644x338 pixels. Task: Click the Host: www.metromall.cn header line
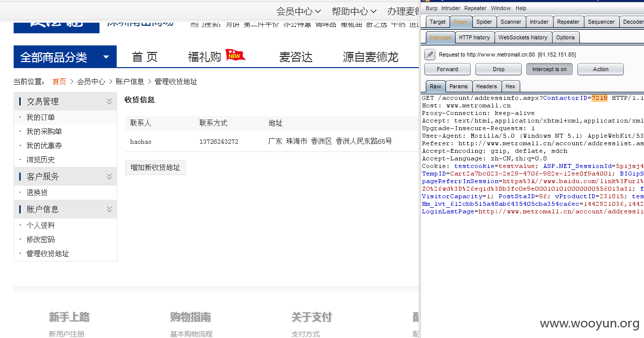(466, 105)
